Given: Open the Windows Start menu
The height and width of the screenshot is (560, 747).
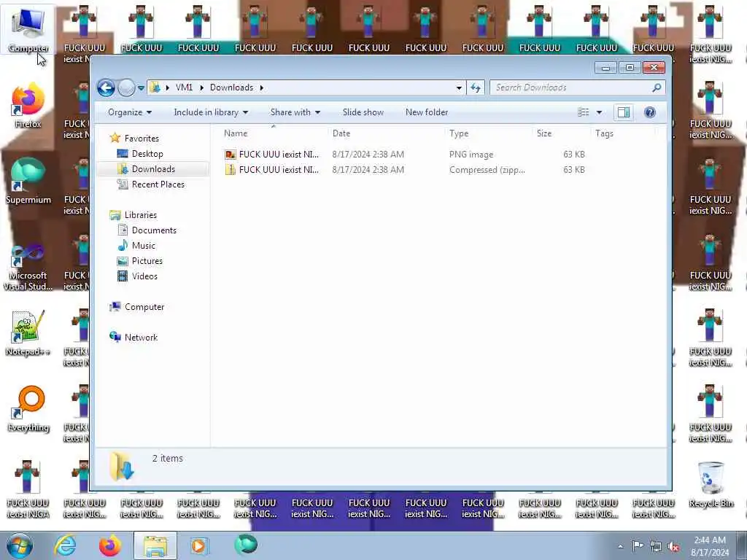Looking at the screenshot, I should [x=20, y=545].
